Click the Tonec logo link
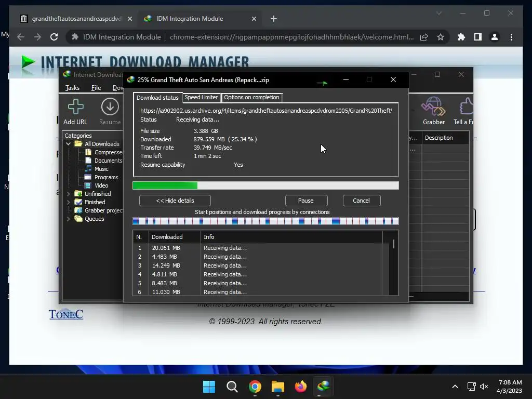This screenshot has width=532, height=399. 66,314
